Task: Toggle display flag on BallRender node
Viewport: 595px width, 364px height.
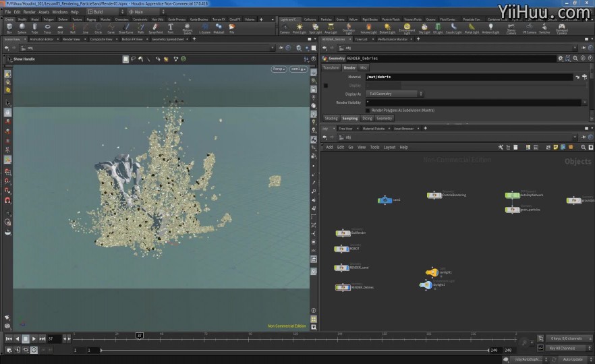Action: [348, 233]
